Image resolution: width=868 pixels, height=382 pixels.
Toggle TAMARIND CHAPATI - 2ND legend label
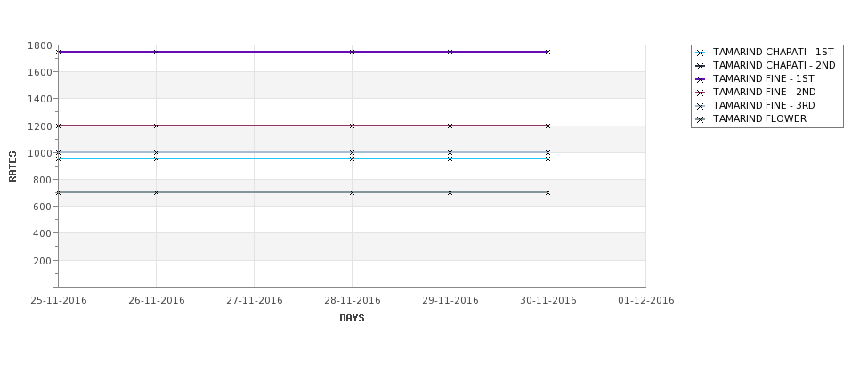pyautogui.click(x=774, y=66)
